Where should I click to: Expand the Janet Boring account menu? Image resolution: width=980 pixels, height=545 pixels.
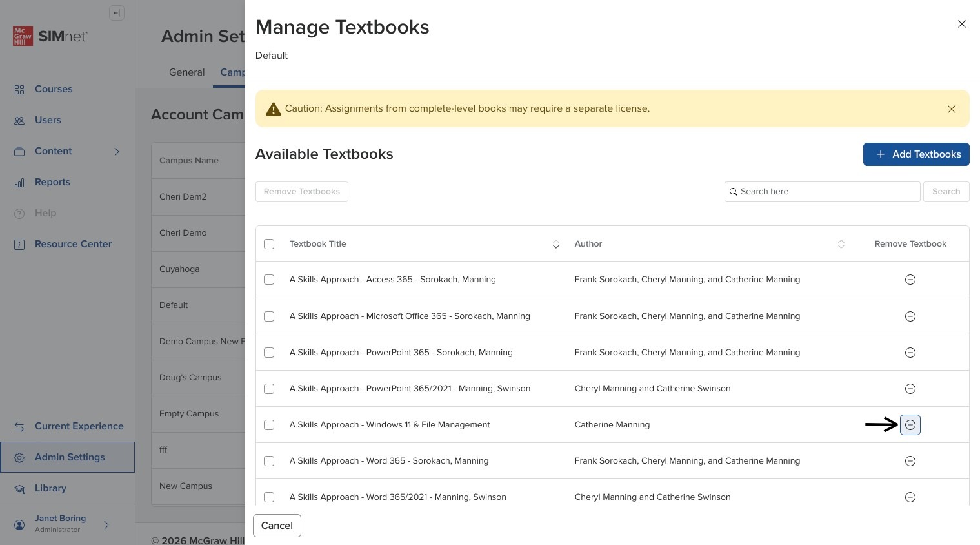[106, 525]
